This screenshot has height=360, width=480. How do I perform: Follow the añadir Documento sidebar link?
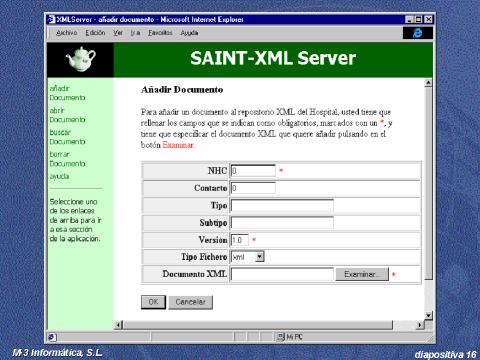[x=67, y=93]
